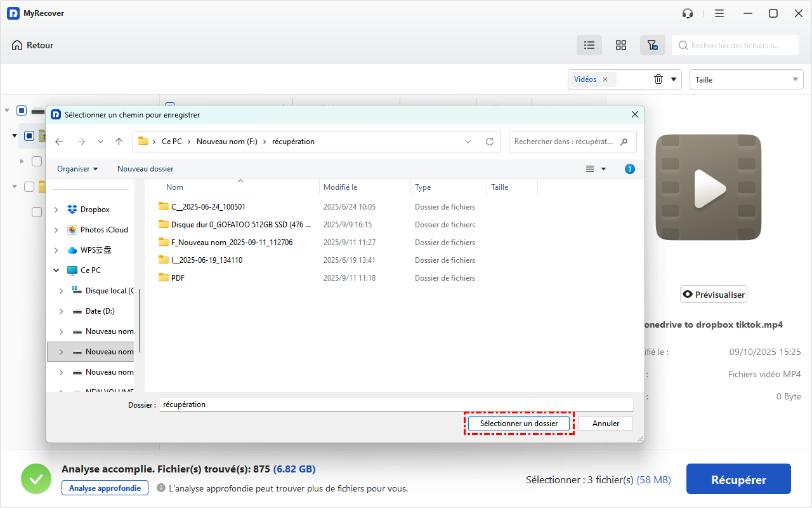The width and height of the screenshot is (812, 508).
Task: Click the Dossier name input field
Action: tap(396, 404)
